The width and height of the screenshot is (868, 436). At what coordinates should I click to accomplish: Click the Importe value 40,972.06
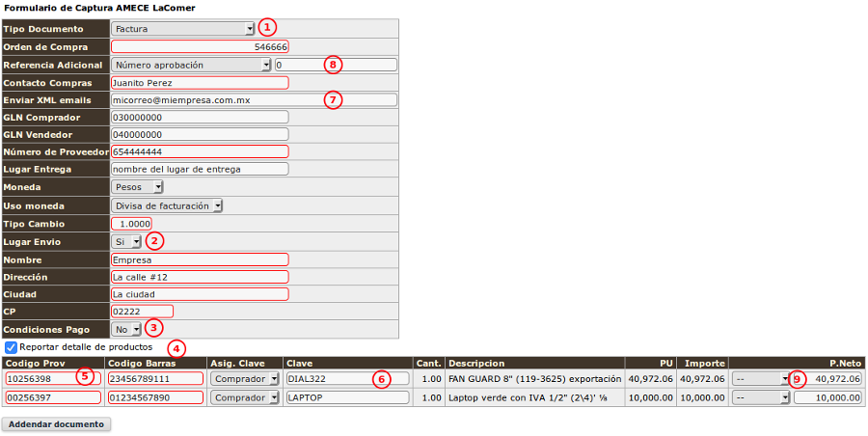(702, 379)
